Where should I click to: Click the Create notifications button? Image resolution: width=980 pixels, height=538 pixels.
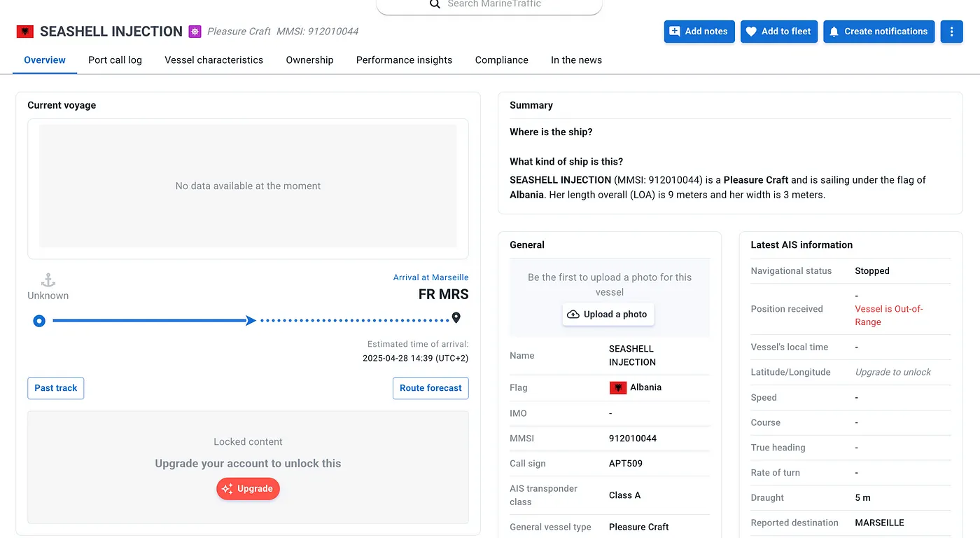point(878,32)
